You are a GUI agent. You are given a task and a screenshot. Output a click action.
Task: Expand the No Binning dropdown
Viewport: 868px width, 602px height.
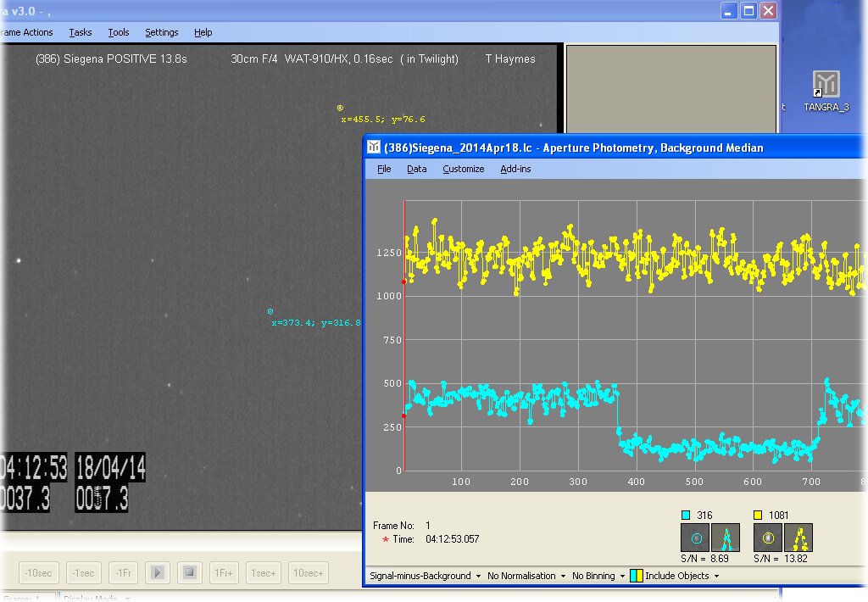coord(598,577)
